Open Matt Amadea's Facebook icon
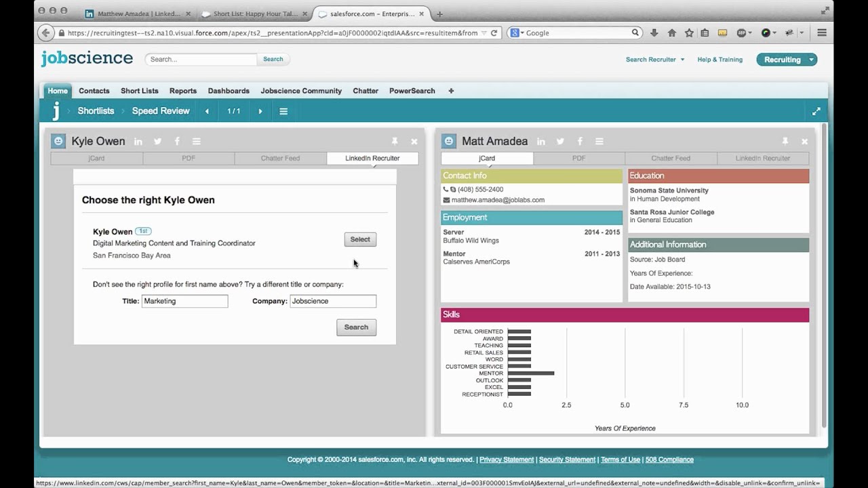The image size is (868, 488). (580, 141)
